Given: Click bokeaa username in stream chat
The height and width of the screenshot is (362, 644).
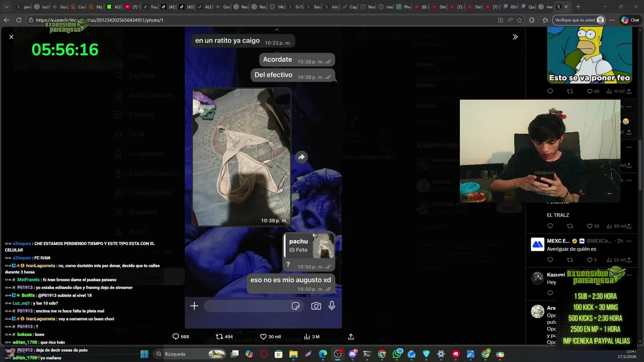Looking at the screenshot, I should point(24,334).
